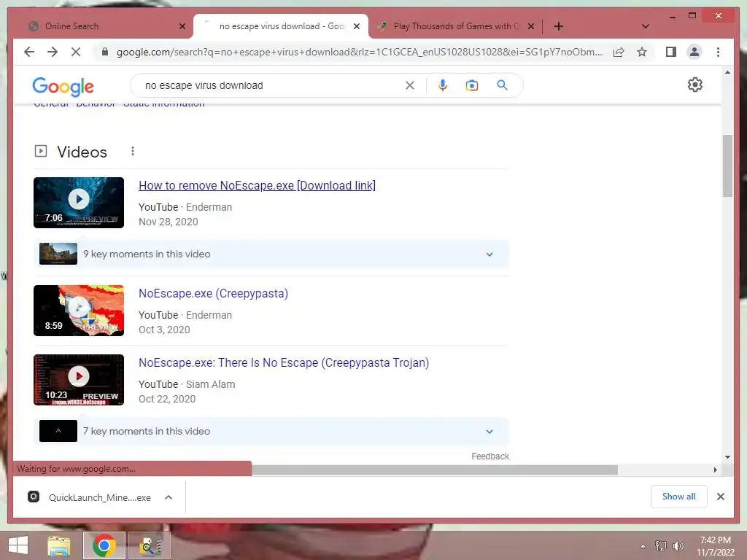Open the volume tray icon
Screen dimensions: 747x560
point(678,546)
